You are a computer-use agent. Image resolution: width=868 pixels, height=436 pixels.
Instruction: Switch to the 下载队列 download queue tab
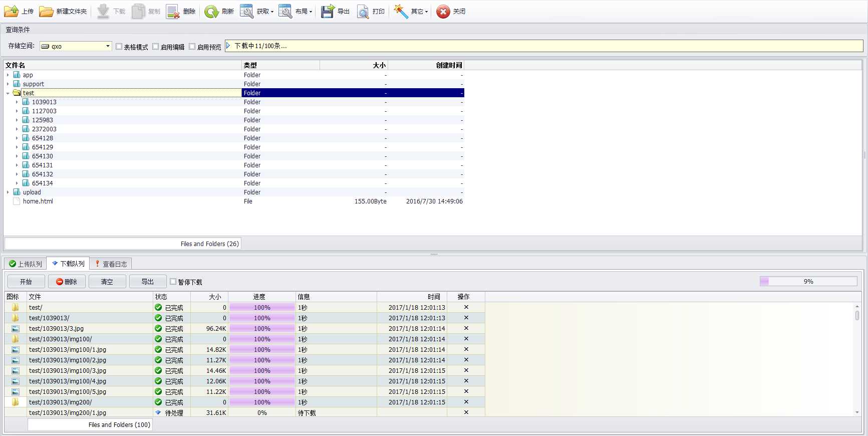[68, 264]
